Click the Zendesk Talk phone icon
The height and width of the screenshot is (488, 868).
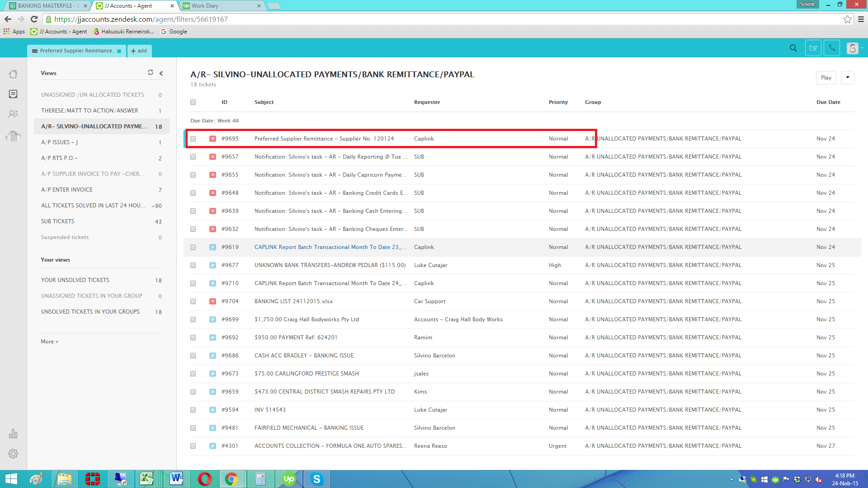pos(832,48)
